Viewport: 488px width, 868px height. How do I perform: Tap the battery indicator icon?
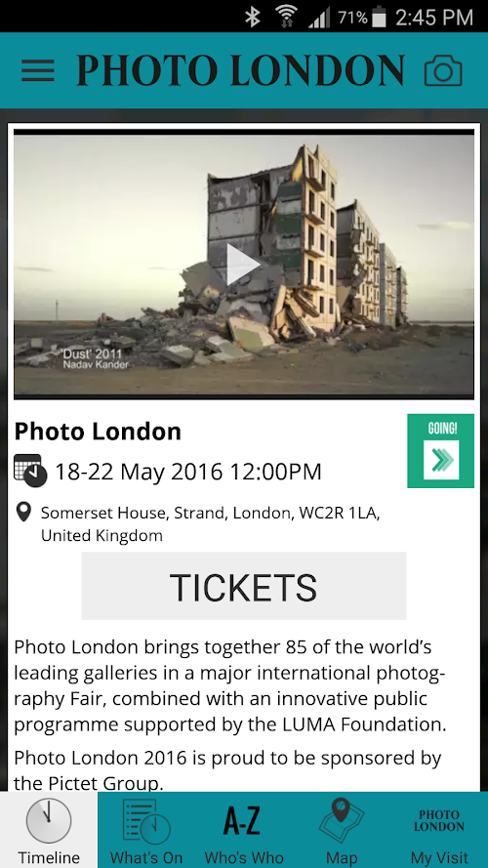379,18
